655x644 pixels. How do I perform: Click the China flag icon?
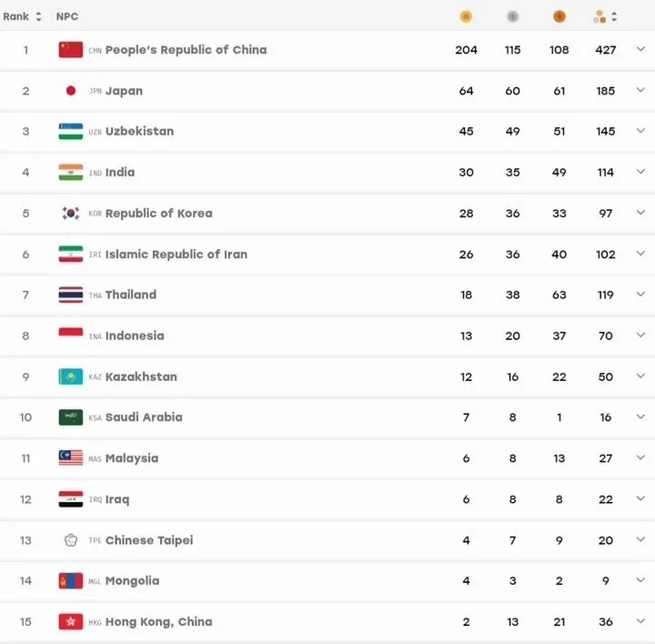71,50
